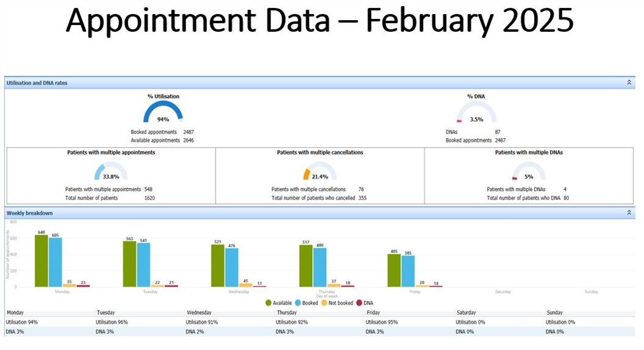Collapse the Utilisation and DNA rates panel

point(629,82)
